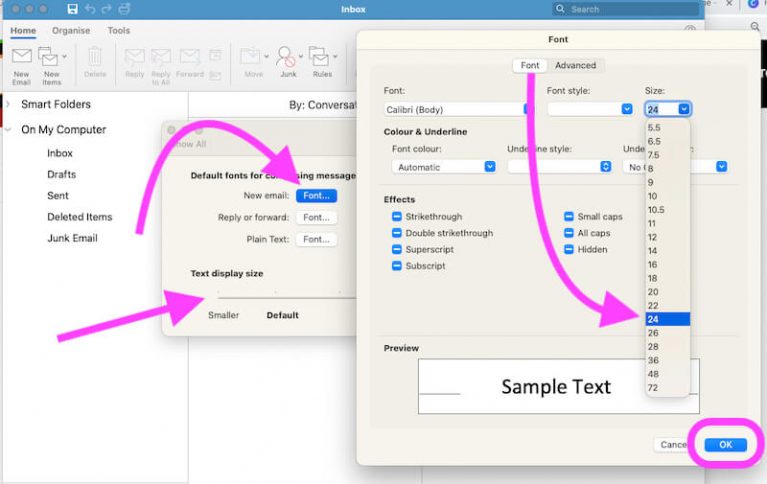Toggle the Strikethrough checkbox
This screenshot has width=767, height=484.
pos(397,216)
